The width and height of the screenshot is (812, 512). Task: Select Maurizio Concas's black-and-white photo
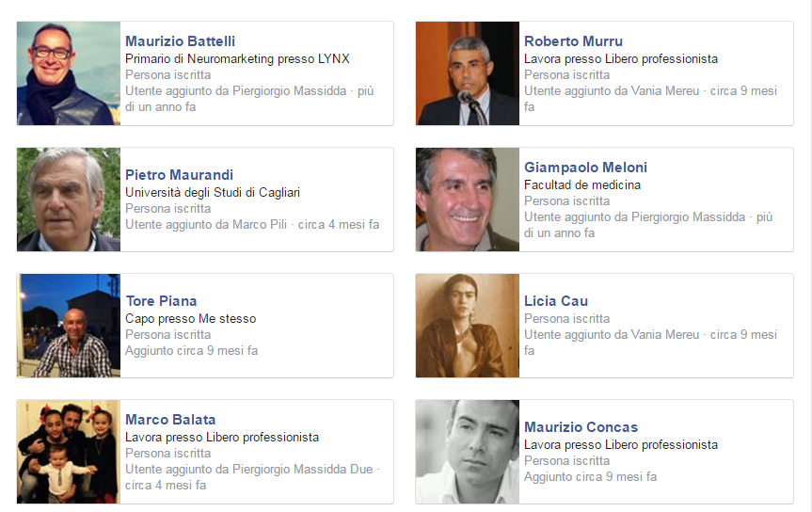pyautogui.click(x=467, y=452)
